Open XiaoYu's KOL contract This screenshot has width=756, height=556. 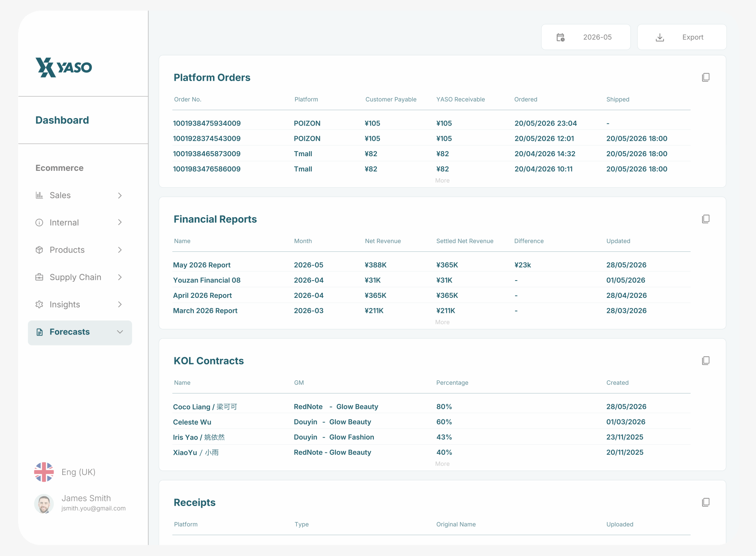coord(196,453)
